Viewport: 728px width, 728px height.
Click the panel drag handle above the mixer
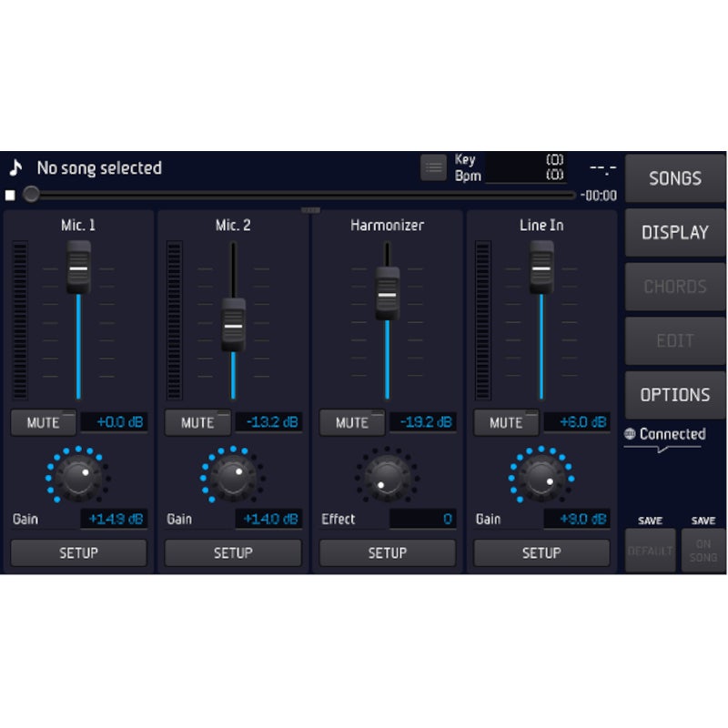pyautogui.click(x=310, y=210)
